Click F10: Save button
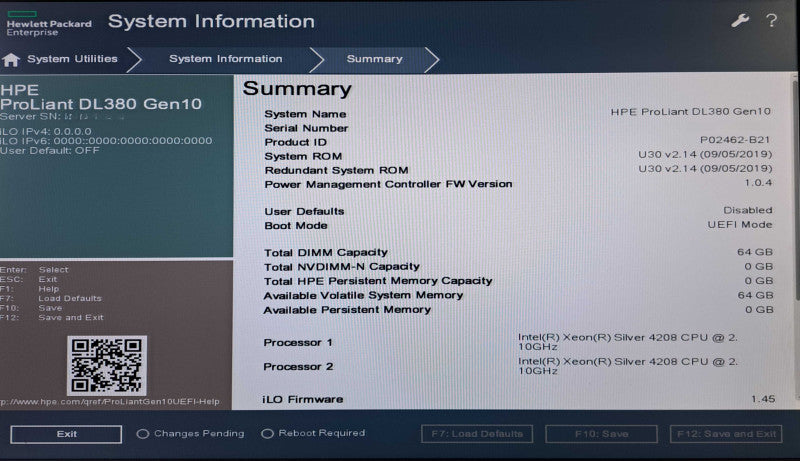Image resolution: width=800 pixels, height=461 pixels. tap(602, 434)
